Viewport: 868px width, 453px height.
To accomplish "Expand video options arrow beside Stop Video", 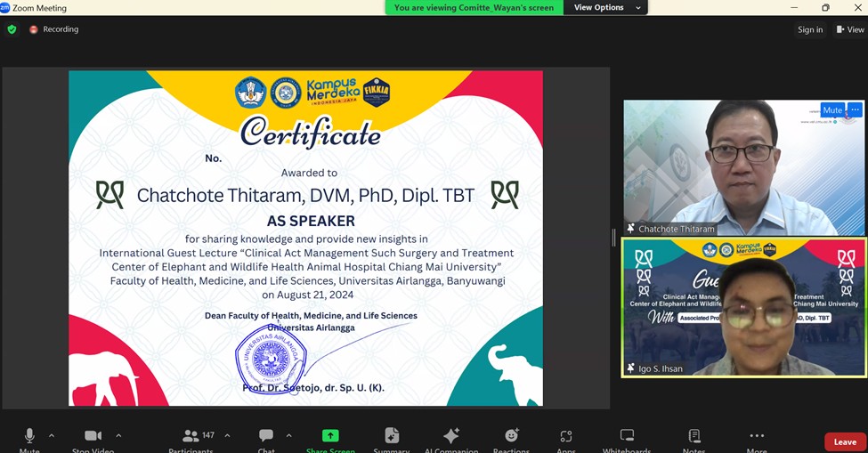I will [118, 436].
